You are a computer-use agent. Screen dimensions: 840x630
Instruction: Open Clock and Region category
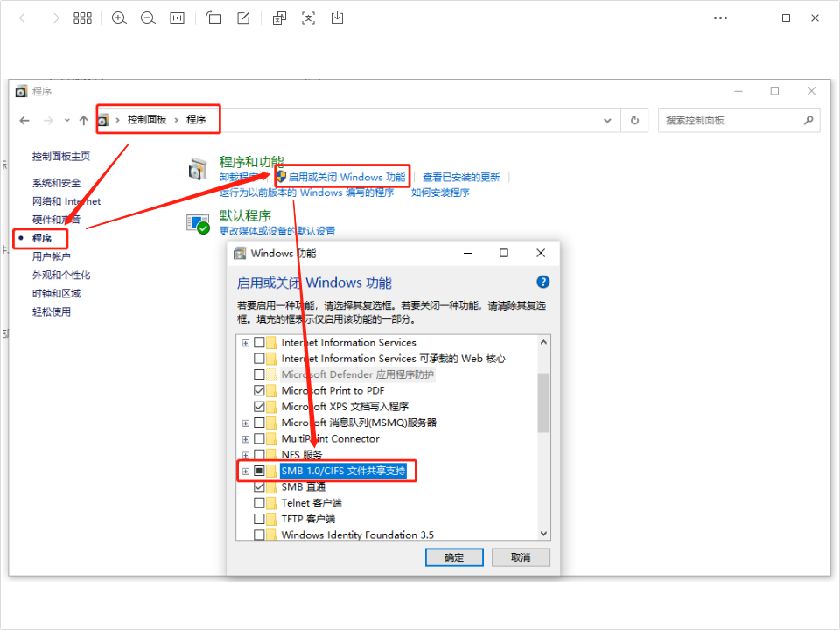(56, 294)
